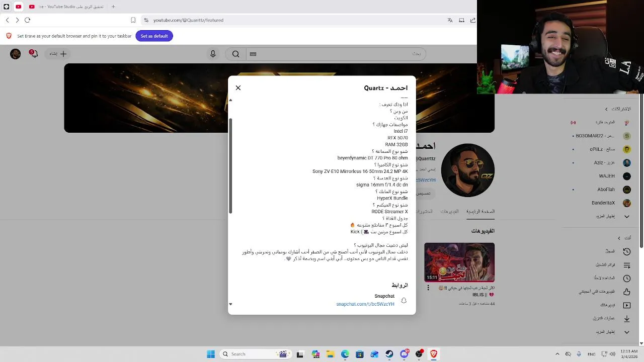The width and height of the screenshot is (644, 362).
Task: Switch to channel Home tab
Action: [x=480, y=212]
